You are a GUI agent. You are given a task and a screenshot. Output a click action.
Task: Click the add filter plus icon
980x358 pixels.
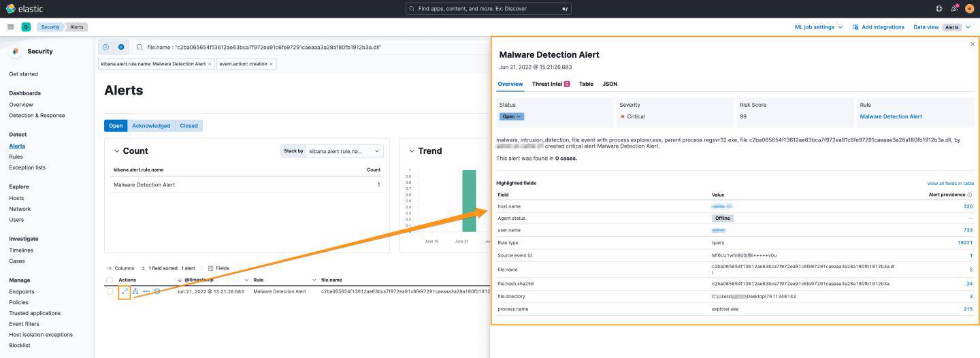[x=121, y=47]
